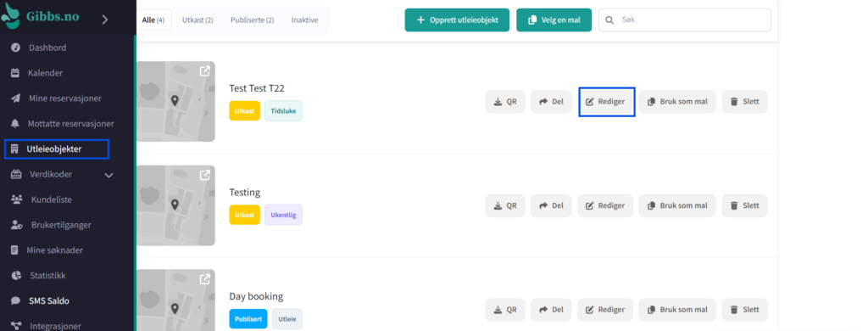The image size is (868, 331).
Task: Click the Tidsluke badge
Action: (283, 111)
